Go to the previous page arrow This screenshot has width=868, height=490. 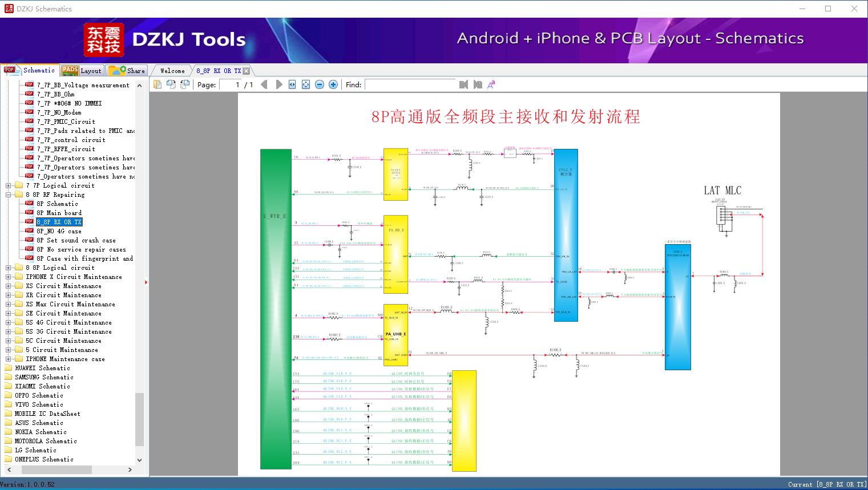point(264,84)
